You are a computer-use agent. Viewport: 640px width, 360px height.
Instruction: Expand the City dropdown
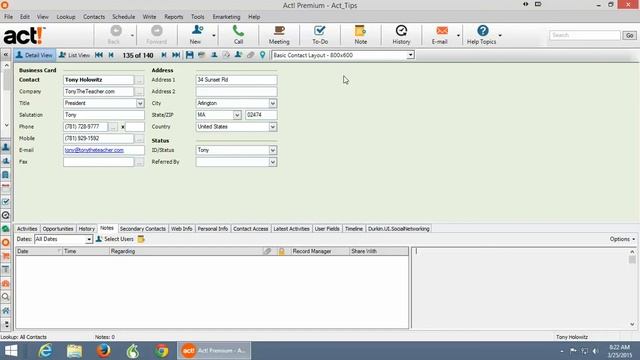click(273, 103)
